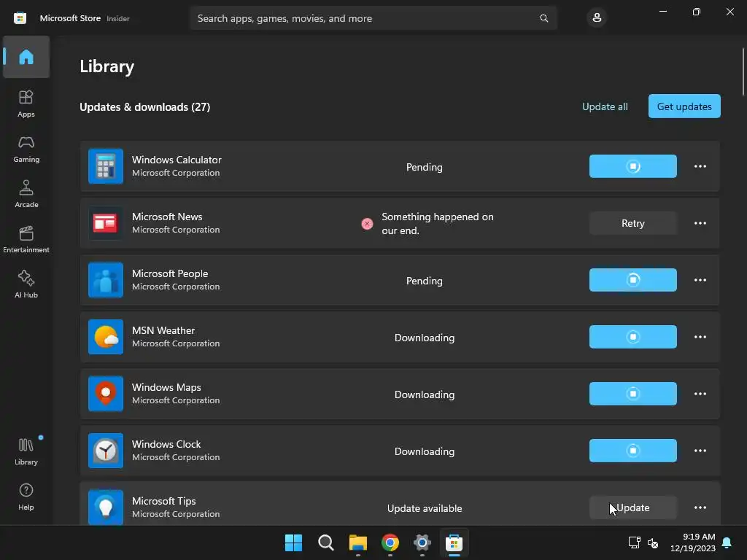The height and width of the screenshot is (560, 747).
Task: Open File Explorer from taskbar
Action: pyautogui.click(x=357, y=542)
